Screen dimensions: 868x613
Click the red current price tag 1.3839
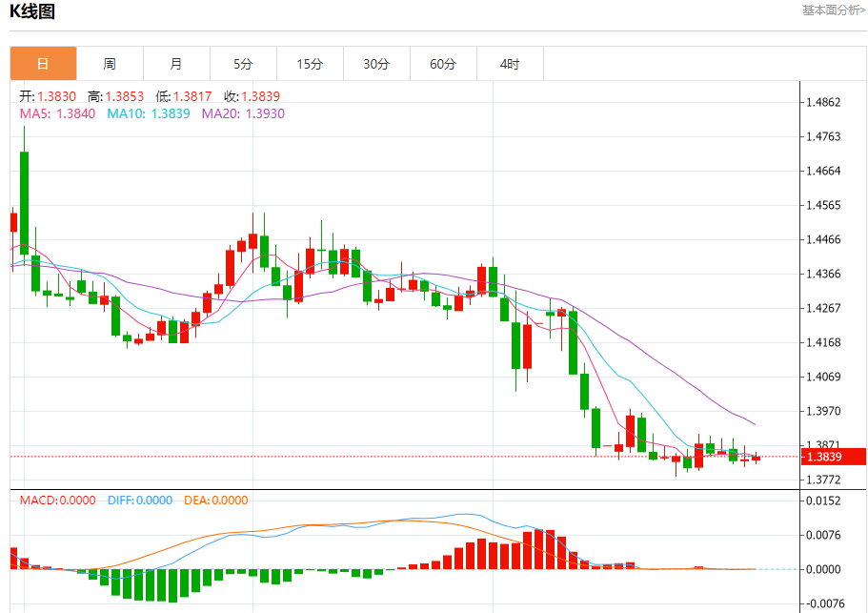coord(834,457)
